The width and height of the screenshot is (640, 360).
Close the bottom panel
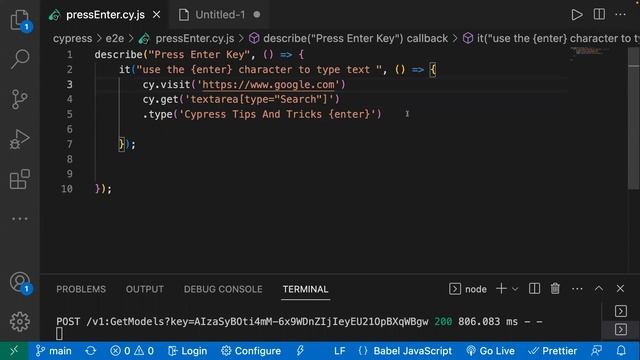[x=620, y=289]
